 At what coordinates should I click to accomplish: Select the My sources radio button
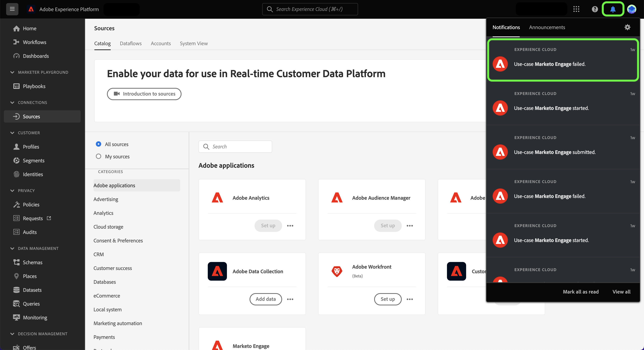pyautogui.click(x=99, y=156)
